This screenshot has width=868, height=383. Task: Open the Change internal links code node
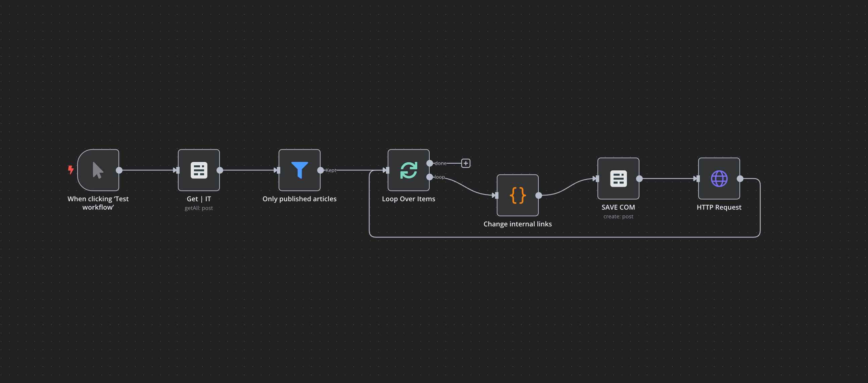pos(518,195)
